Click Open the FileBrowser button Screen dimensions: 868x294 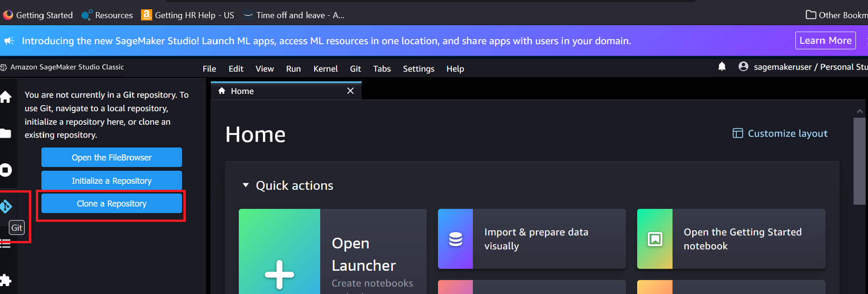pos(112,157)
